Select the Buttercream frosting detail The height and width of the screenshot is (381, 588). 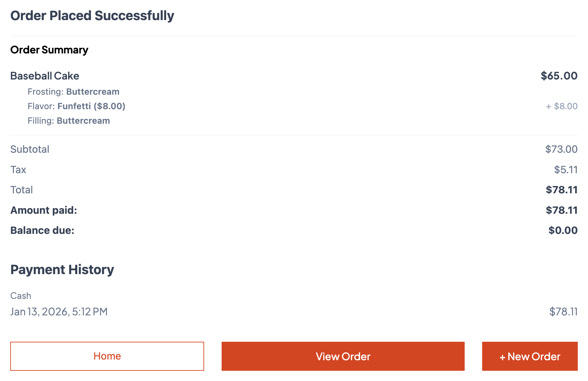(x=73, y=92)
